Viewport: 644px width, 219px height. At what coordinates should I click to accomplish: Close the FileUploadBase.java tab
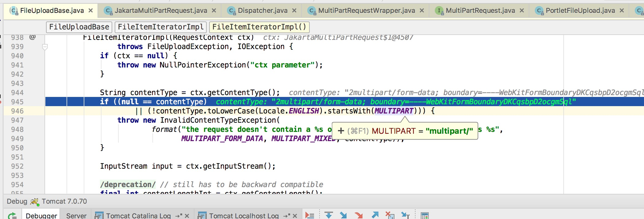91,11
